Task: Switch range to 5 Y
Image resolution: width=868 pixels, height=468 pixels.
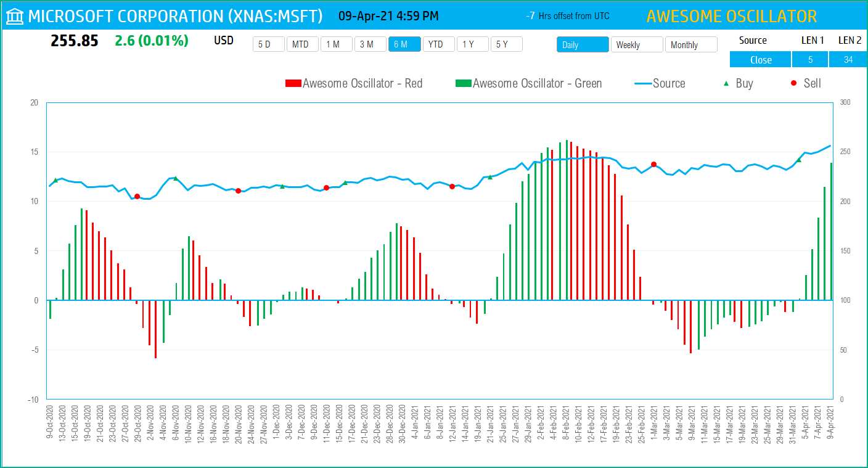Action: point(506,44)
